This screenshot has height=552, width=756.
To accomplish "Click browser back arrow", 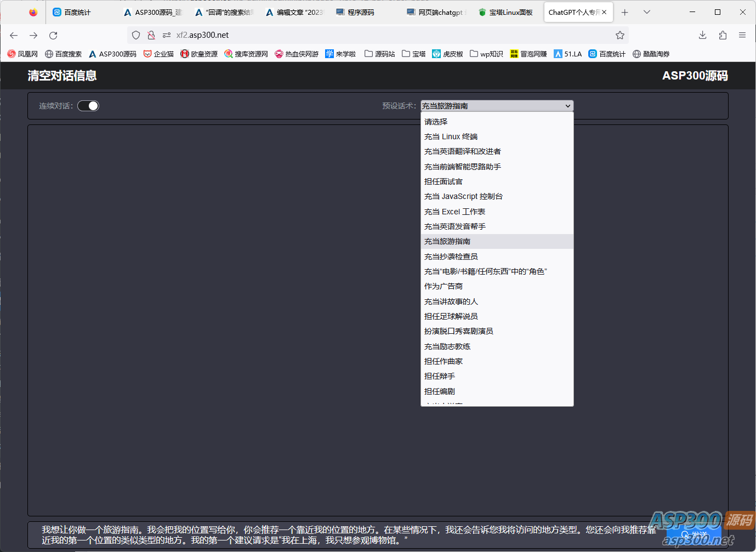I will coord(14,35).
